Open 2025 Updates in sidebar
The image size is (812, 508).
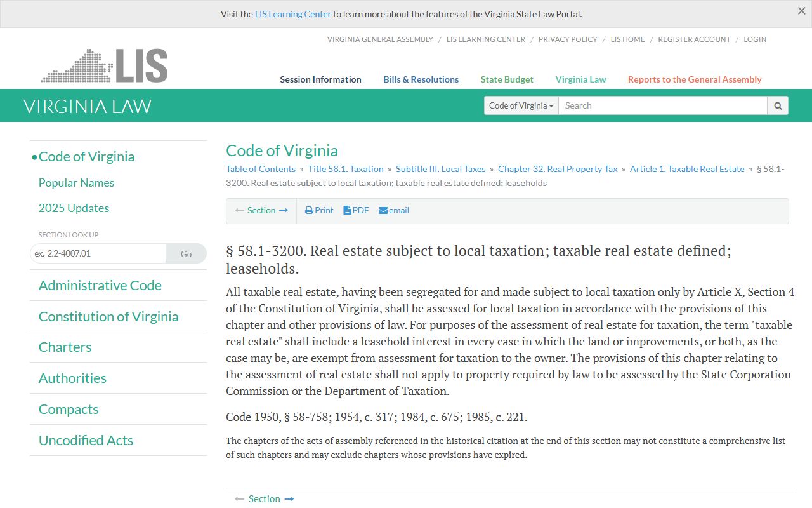74,208
